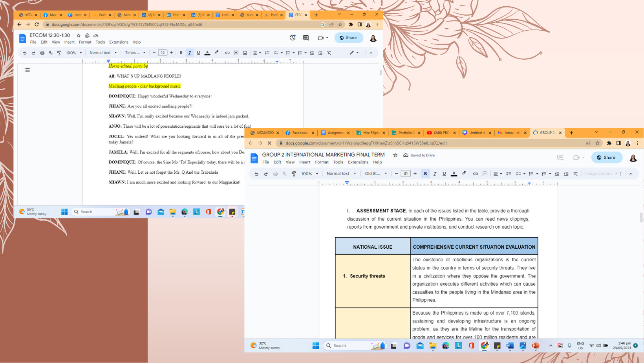Screen dimensions: 644x363
Task: Print the EFCOM document
Action: click(42, 53)
